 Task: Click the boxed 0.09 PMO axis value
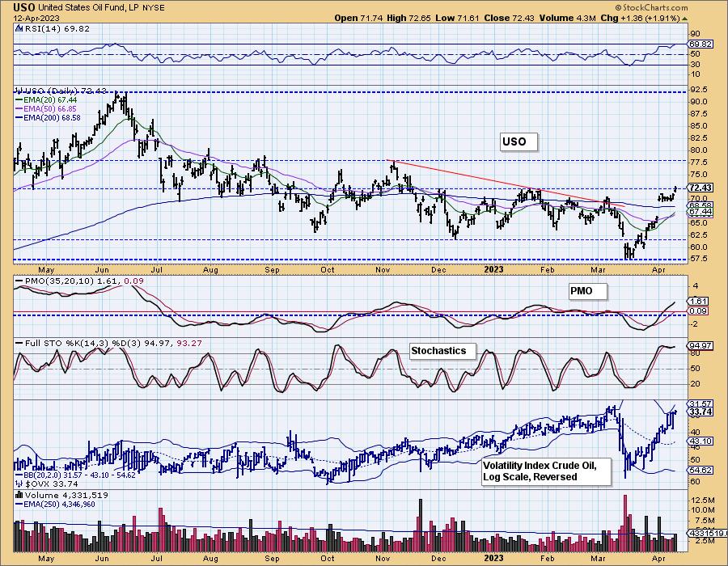pos(699,311)
